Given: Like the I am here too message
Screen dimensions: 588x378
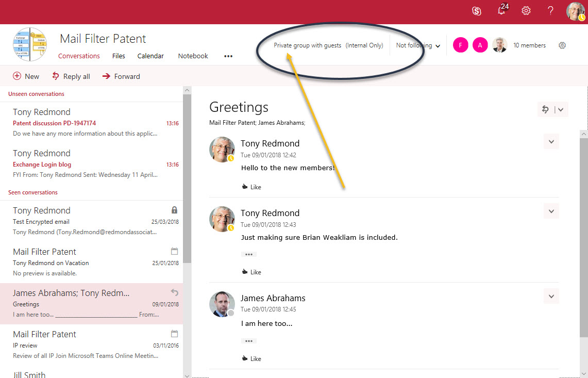Looking at the screenshot, I should [251, 359].
